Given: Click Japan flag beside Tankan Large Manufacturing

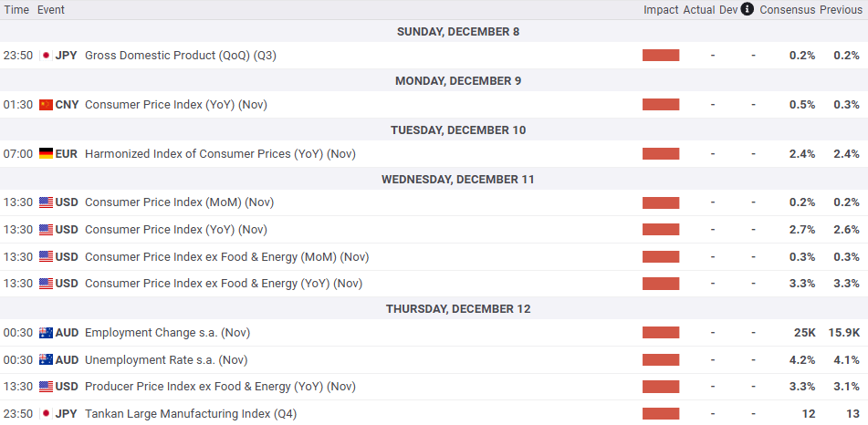Looking at the screenshot, I should pos(46,414).
